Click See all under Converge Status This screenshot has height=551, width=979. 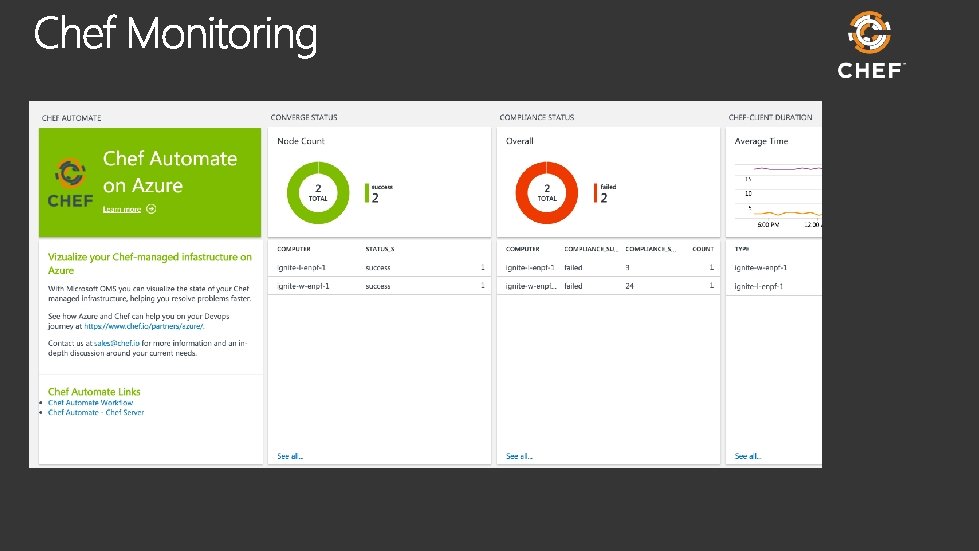pyautogui.click(x=290, y=456)
